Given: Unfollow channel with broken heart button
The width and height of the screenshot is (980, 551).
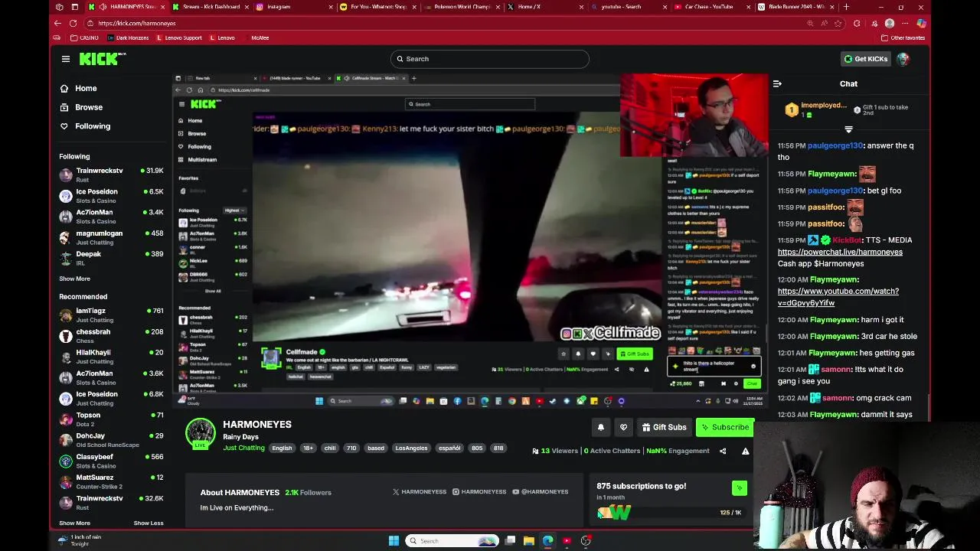Looking at the screenshot, I should (624, 428).
